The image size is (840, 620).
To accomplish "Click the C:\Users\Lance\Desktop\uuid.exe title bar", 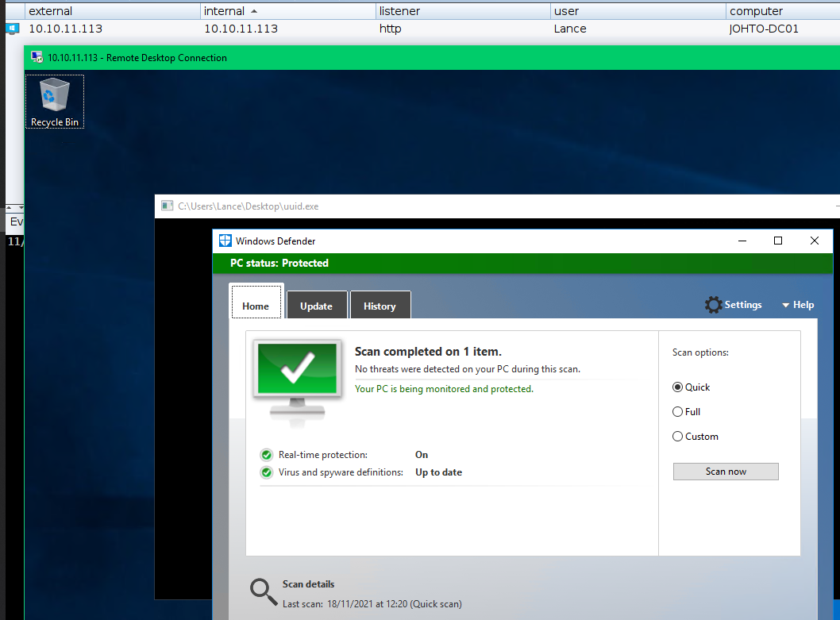I will (497, 206).
